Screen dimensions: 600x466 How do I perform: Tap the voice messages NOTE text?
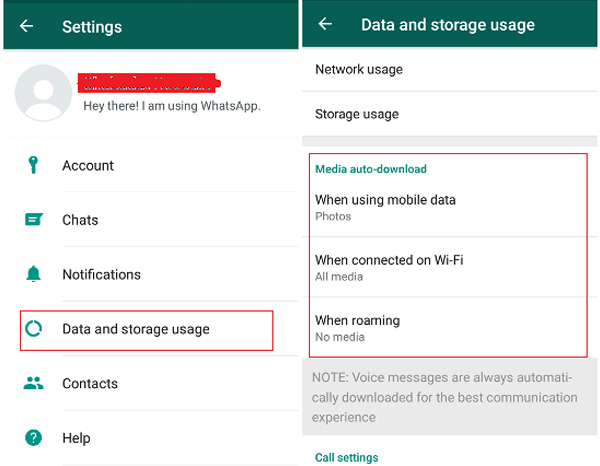pos(444,397)
